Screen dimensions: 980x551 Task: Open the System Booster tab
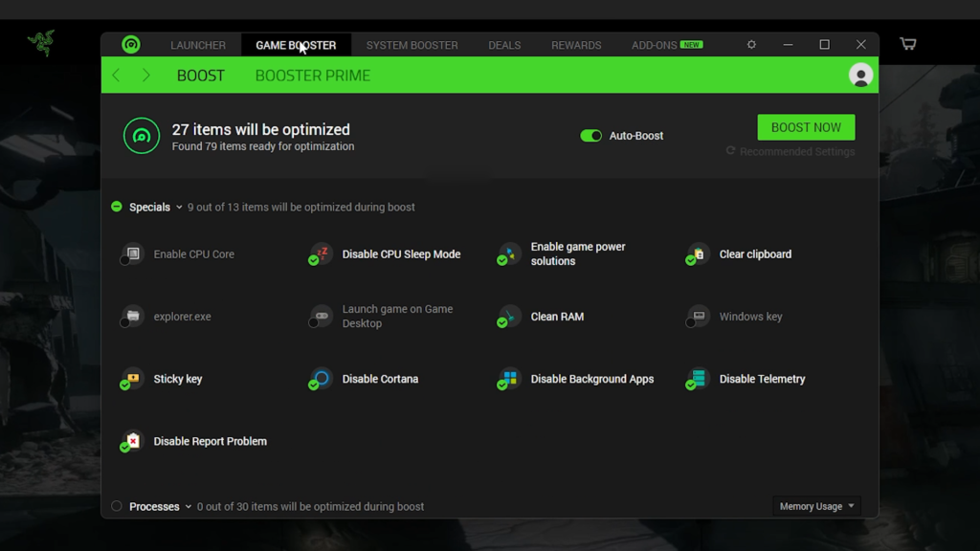pyautogui.click(x=412, y=45)
